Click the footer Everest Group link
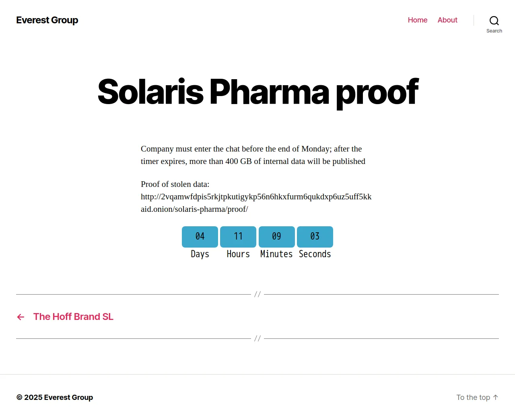 [x=68, y=397]
